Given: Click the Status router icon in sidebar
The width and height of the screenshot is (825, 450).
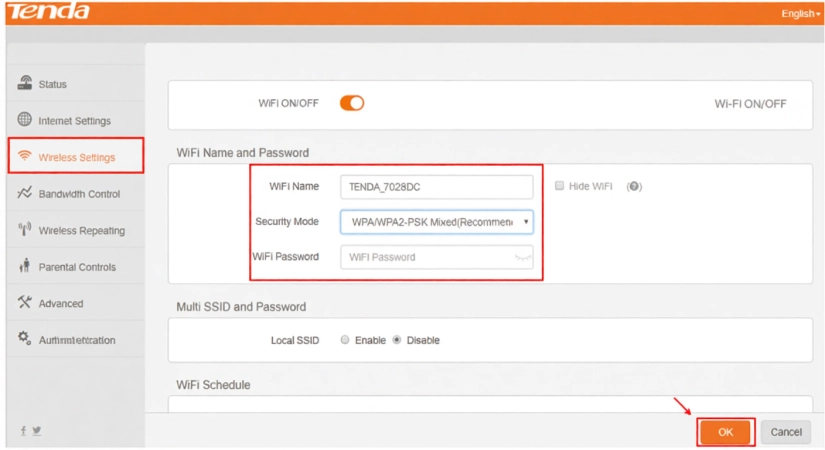Looking at the screenshot, I should [x=25, y=83].
